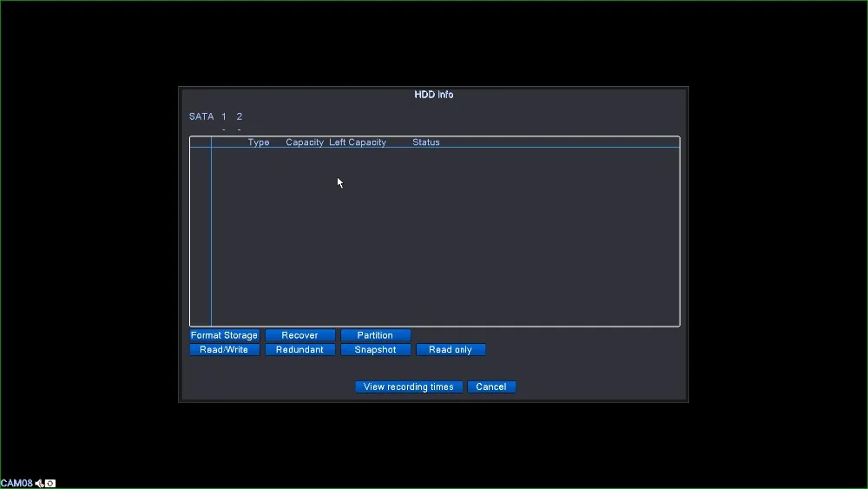Click the Type column header
Viewport: 868px width, 489px height.
[x=259, y=142]
